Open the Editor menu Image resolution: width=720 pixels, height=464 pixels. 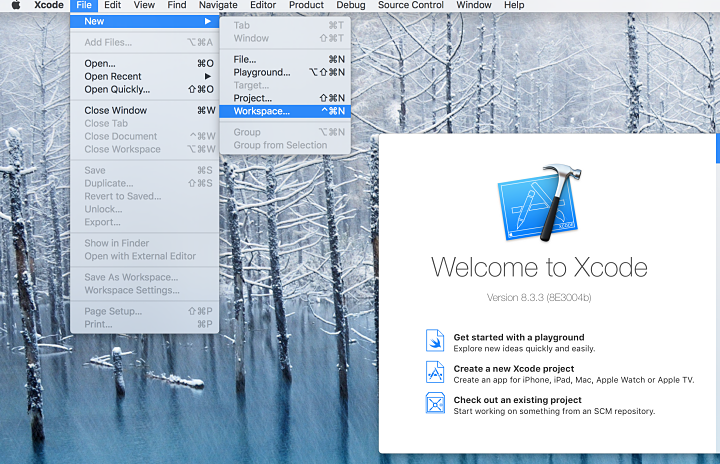pyautogui.click(x=263, y=5)
